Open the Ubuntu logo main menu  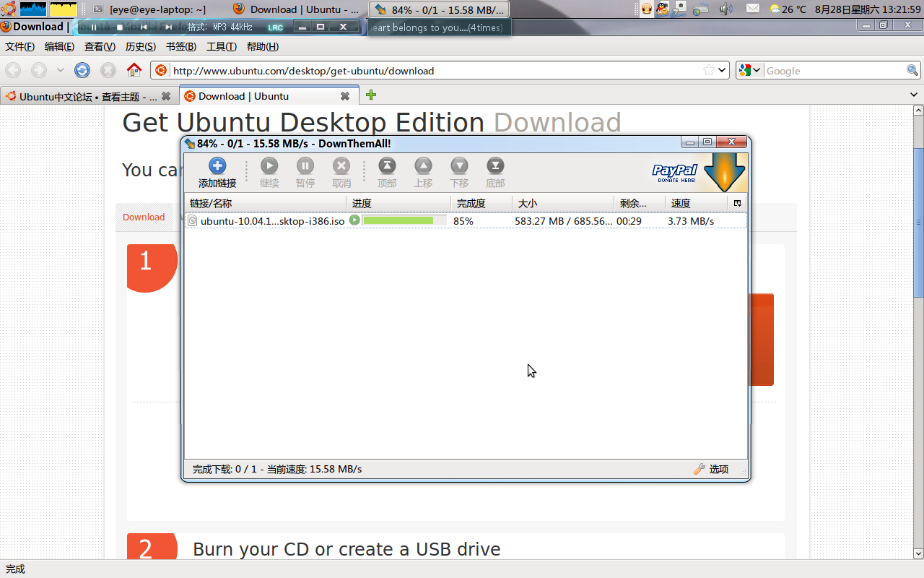click(8, 9)
